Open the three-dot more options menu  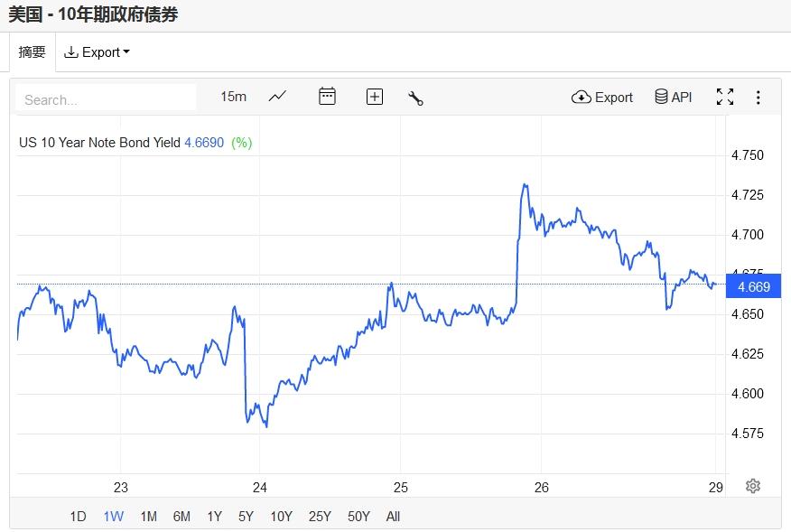758,98
